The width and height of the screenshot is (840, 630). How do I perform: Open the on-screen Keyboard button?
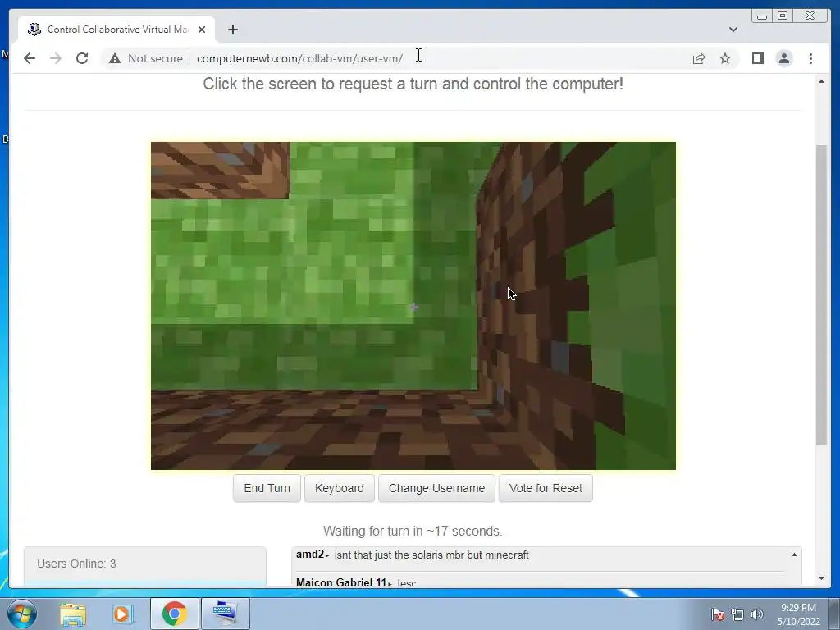(x=339, y=488)
